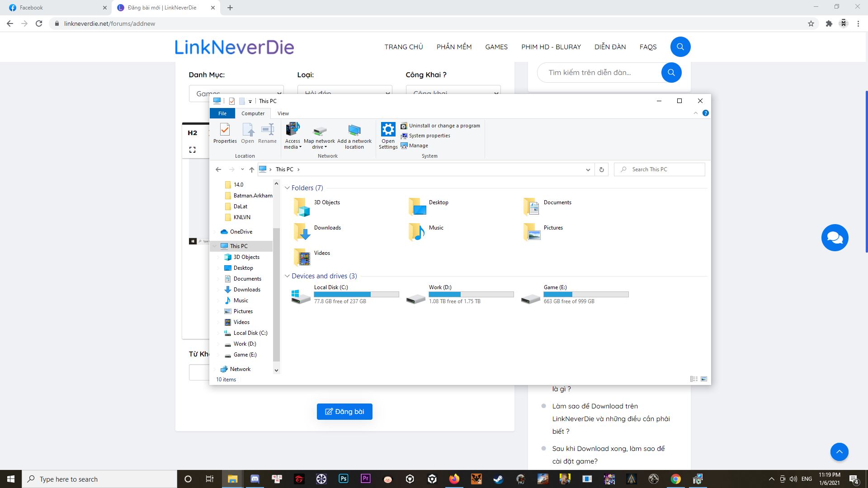This screenshot has width=868, height=488.
Task: Open the File menu tab
Action: coord(222,113)
